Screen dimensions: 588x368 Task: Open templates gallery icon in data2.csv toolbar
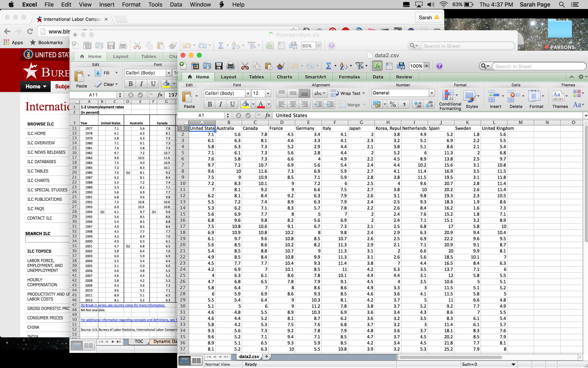(x=195, y=66)
